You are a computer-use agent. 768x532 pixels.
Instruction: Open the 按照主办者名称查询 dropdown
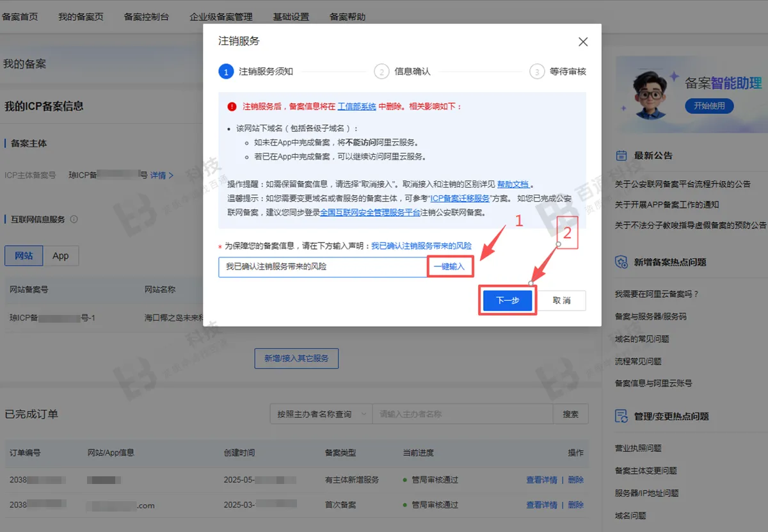point(320,414)
